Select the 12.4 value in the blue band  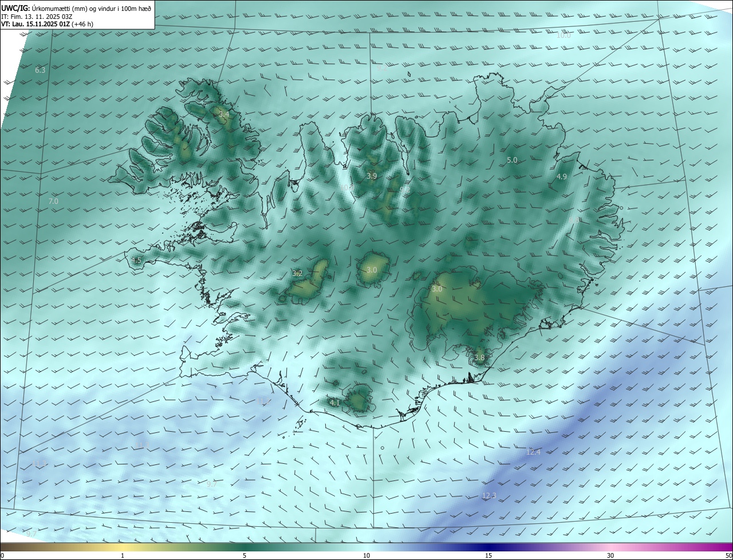tap(533, 452)
